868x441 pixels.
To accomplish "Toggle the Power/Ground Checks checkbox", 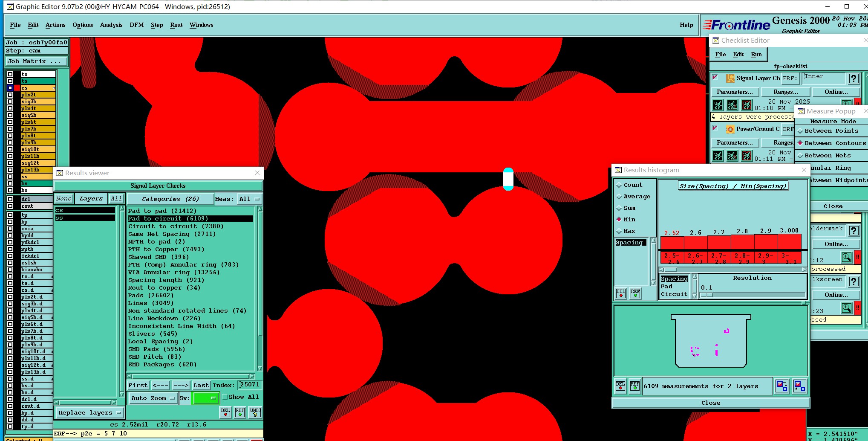I will click(715, 128).
